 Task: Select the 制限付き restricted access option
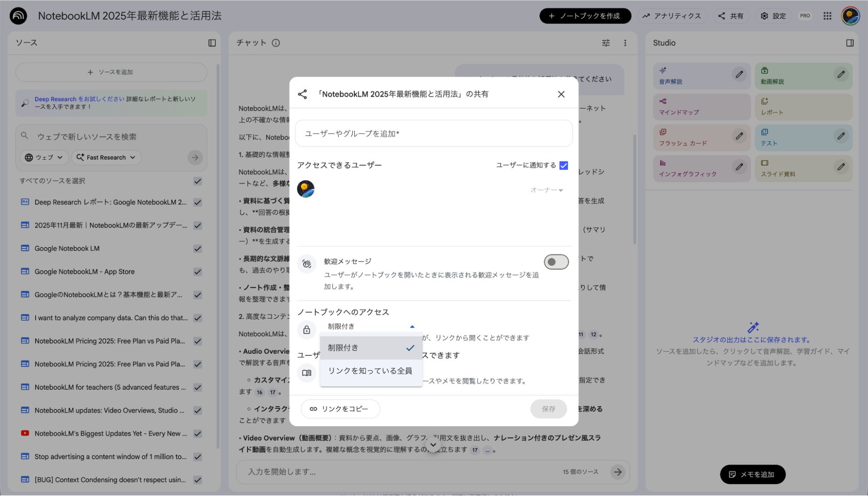(343, 347)
